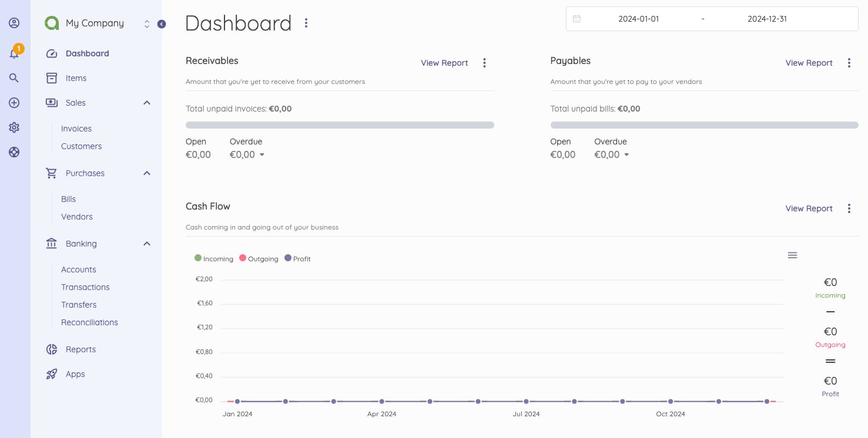
Task: Open the Overdue dropdown under Receivables
Action: (x=261, y=154)
